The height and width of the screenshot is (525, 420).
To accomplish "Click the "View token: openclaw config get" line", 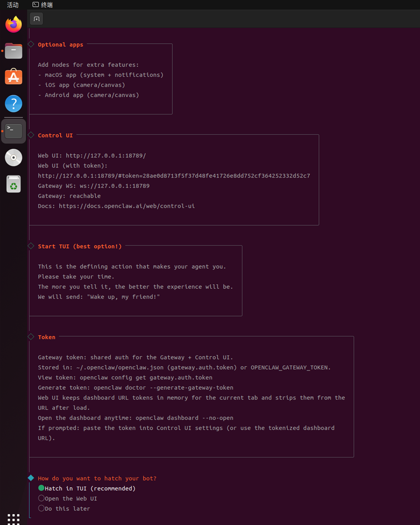I will (125, 378).
